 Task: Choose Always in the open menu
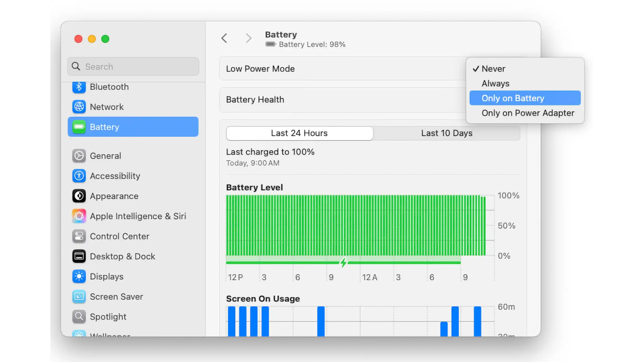pos(495,83)
